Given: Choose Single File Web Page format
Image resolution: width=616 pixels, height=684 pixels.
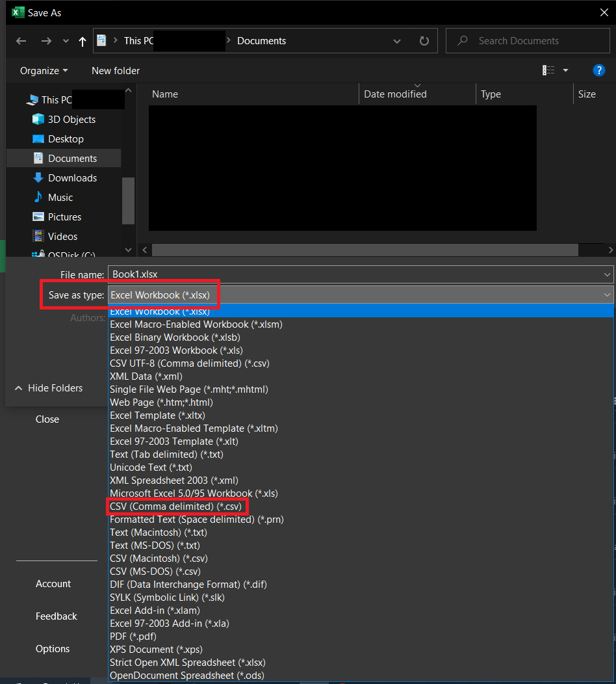Looking at the screenshot, I should click(x=189, y=389).
